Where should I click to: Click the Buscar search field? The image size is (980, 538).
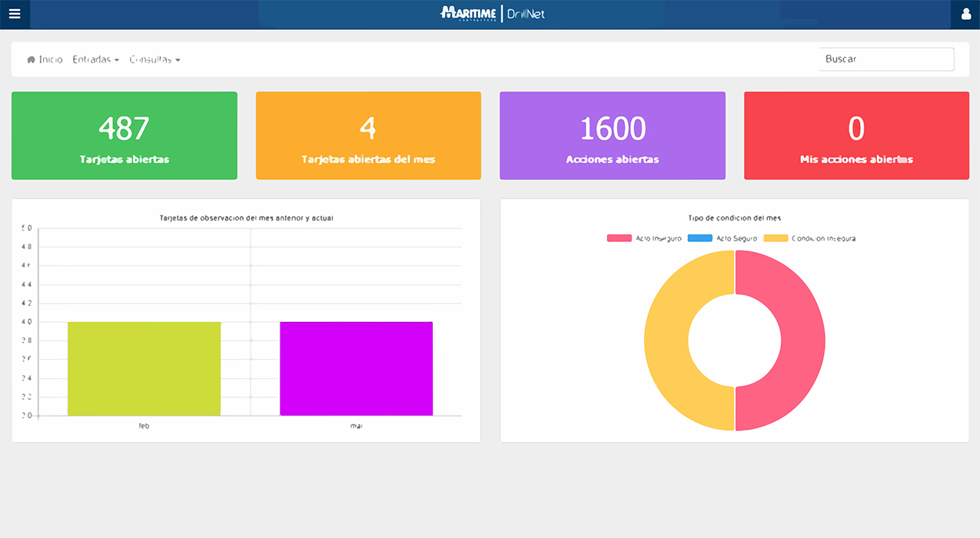coord(886,59)
